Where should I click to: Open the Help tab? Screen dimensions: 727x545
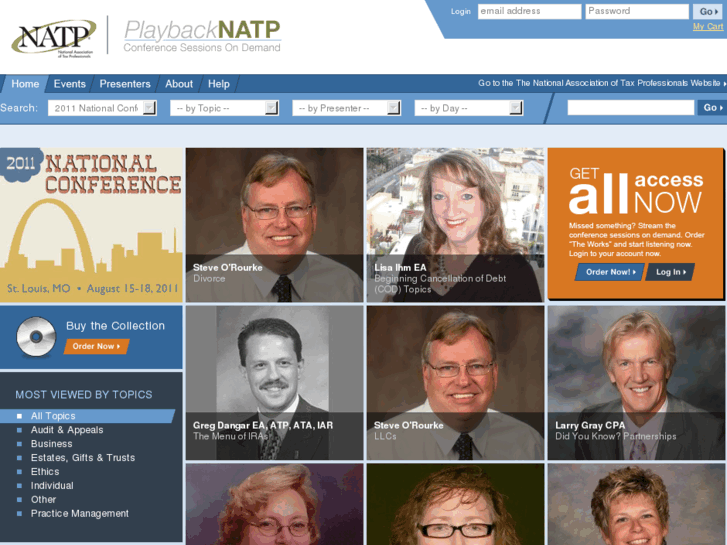[218, 84]
